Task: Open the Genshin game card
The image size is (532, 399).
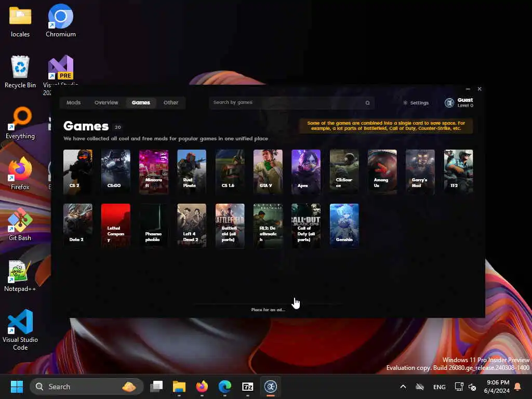Action: (344, 225)
